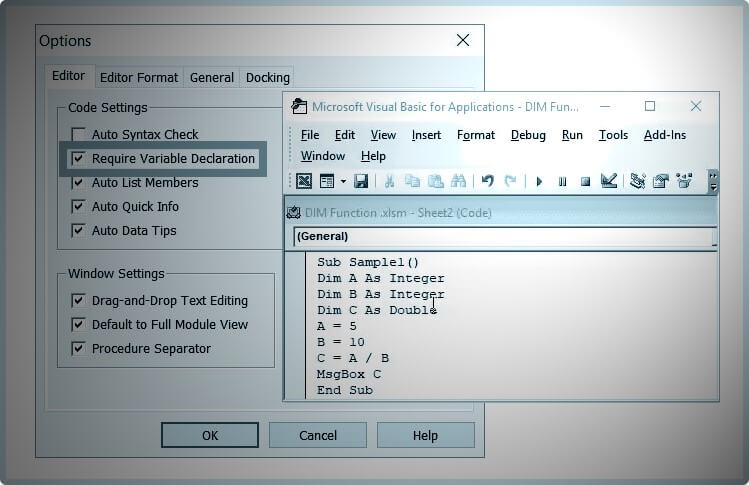749x485 pixels.
Task: Click Cancel button in Options dialog
Action: 318,435
